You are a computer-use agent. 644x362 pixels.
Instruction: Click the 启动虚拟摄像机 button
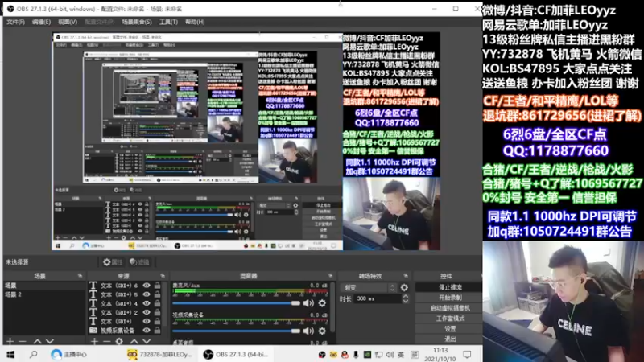[450, 308]
